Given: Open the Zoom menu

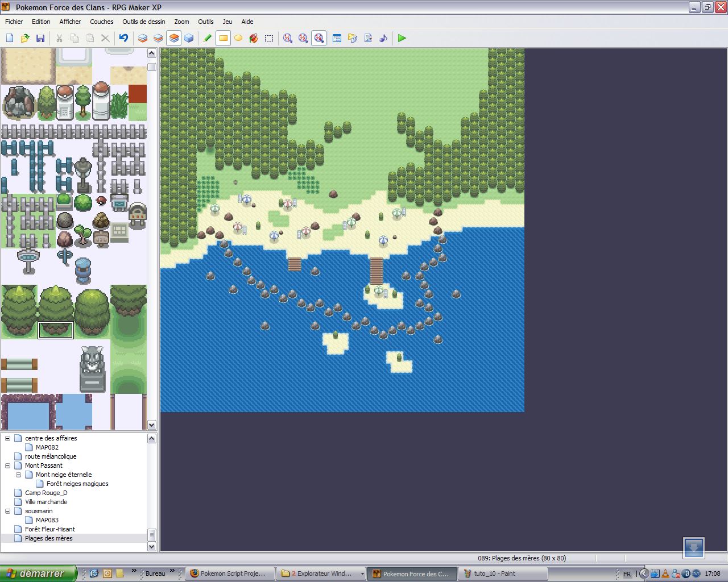Looking at the screenshot, I should pos(181,22).
